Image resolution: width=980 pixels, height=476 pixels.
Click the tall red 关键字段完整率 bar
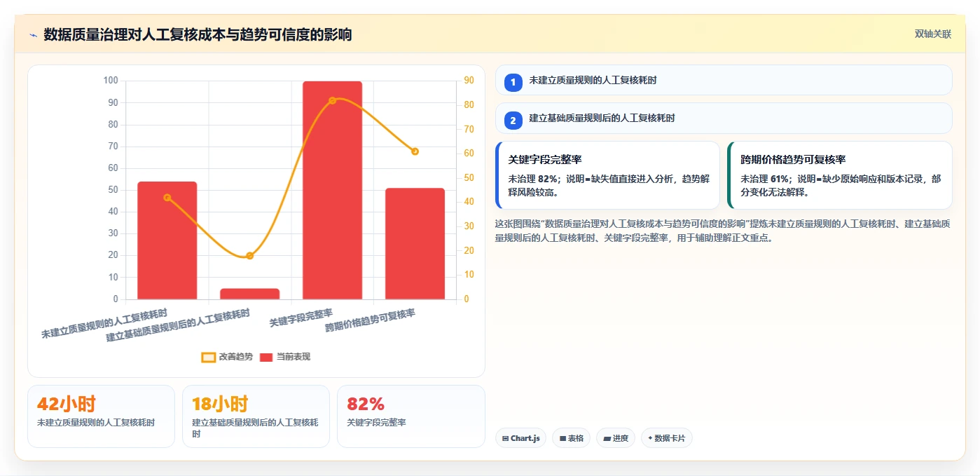tap(332, 190)
